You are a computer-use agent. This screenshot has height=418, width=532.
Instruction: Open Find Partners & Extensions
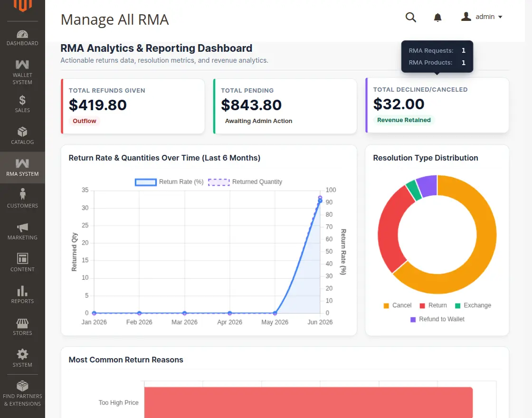pyautogui.click(x=22, y=393)
